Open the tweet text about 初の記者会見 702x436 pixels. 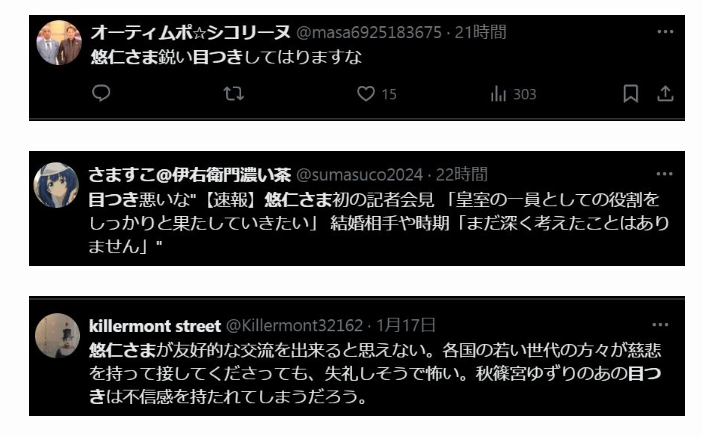coord(379,222)
